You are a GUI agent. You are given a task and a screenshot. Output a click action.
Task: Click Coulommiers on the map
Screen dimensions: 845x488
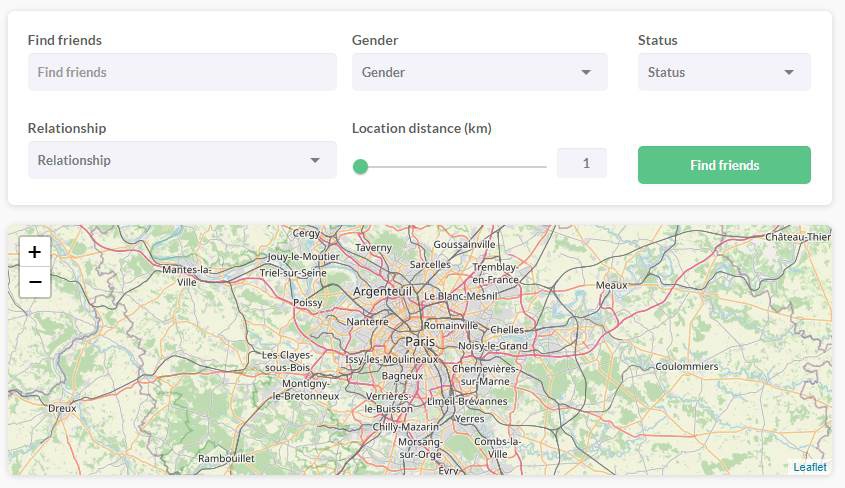click(686, 366)
